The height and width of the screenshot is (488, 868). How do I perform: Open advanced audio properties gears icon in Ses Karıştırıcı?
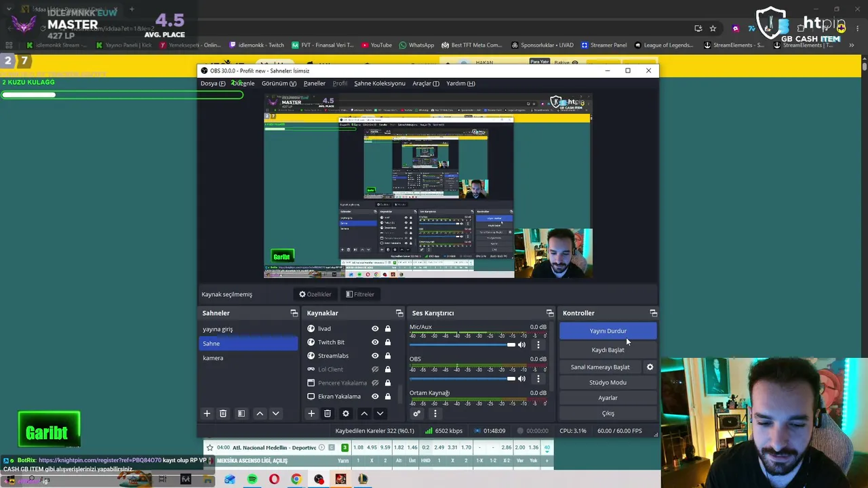[x=416, y=413]
